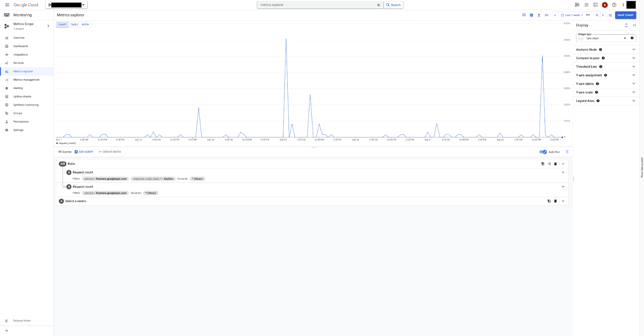Click the time range zoom magnifier icon

point(597,15)
